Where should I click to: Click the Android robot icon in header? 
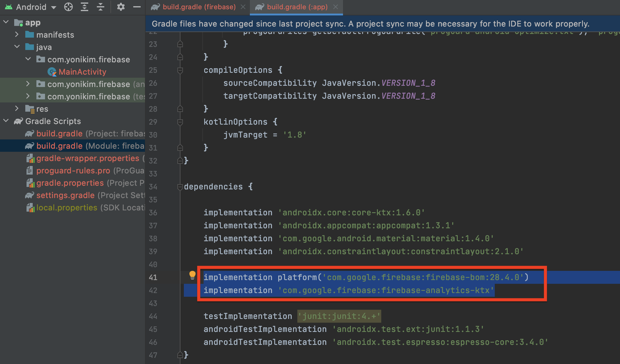tap(9, 7)
